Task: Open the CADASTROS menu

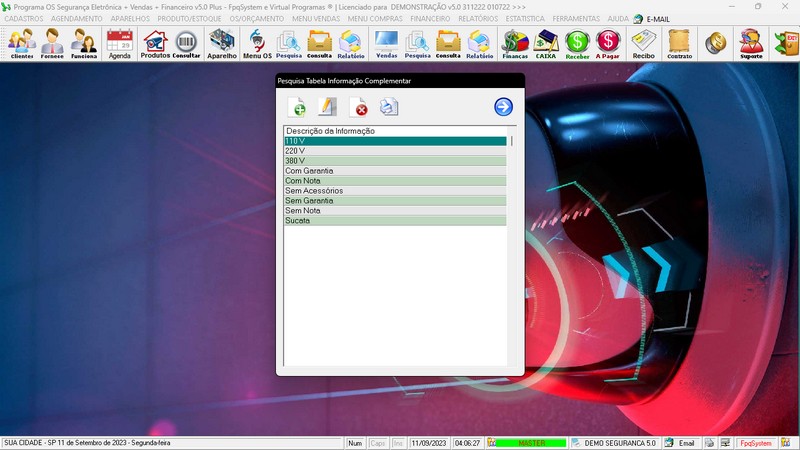Action: (24, 18)
